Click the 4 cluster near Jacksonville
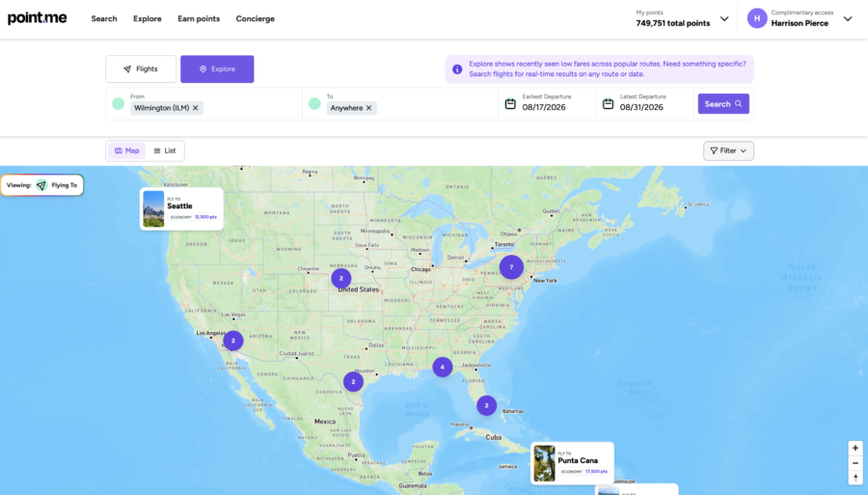 click(x=443, y=367)
